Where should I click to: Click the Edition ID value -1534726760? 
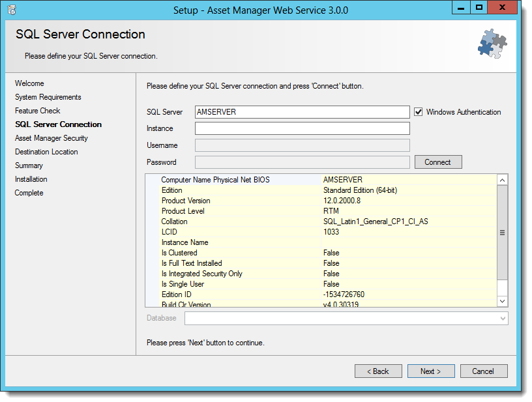click(344, 294)
